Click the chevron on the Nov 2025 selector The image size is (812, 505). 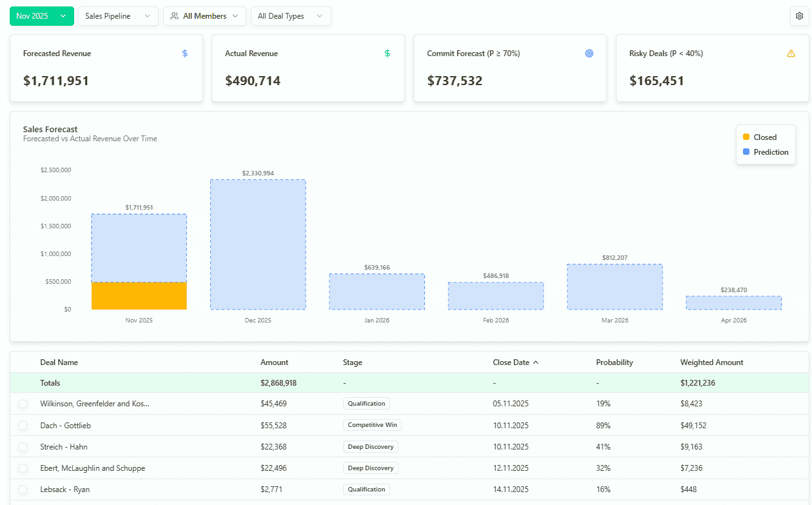point(62,15)
